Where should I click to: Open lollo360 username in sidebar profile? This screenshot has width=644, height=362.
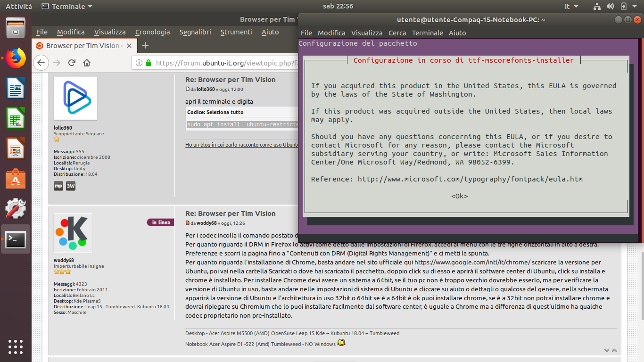point(63,128)
